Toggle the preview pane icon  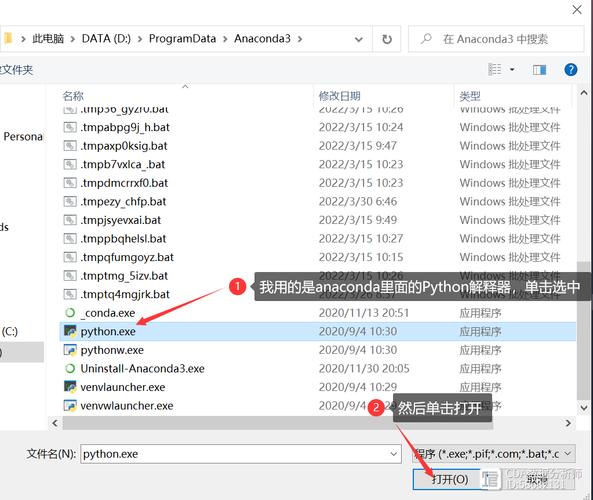click(x=539, y=70)
